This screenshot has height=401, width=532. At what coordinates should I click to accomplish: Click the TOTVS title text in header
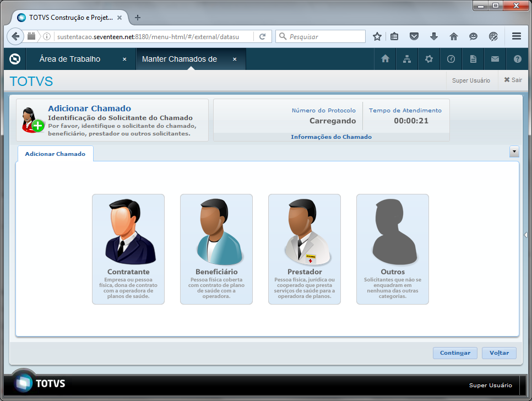pyautogui.click(x=31, y=82)
